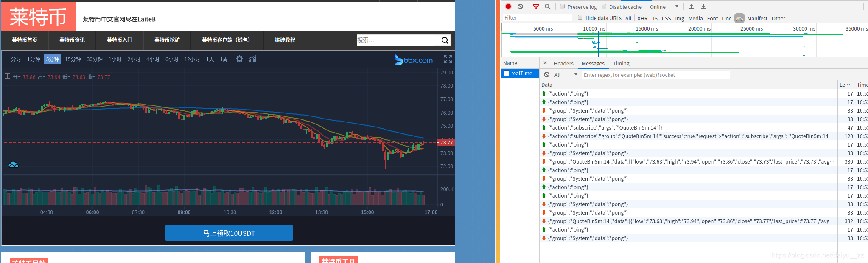Filter requests by XHR
The height and width of the screenshot is (263, 868).
642,18
